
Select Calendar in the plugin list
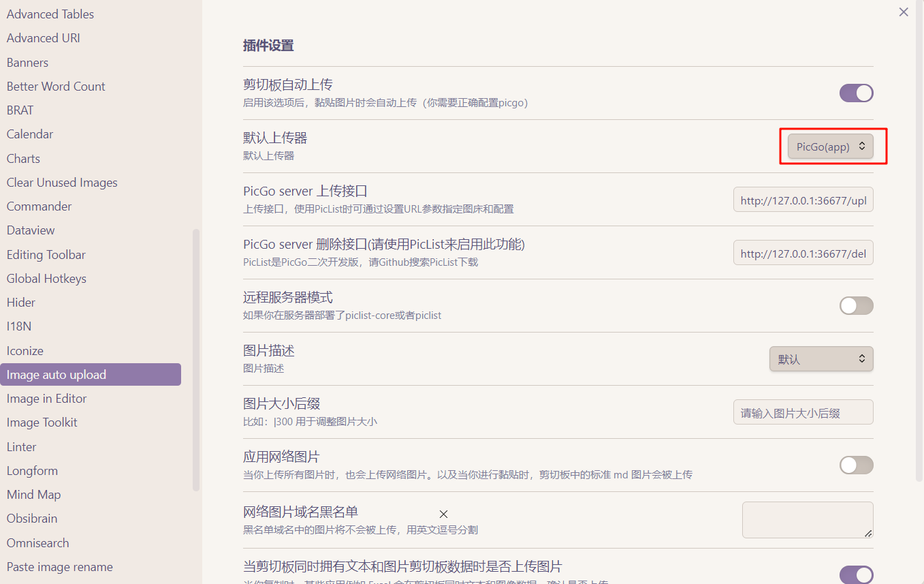(30, 134)
